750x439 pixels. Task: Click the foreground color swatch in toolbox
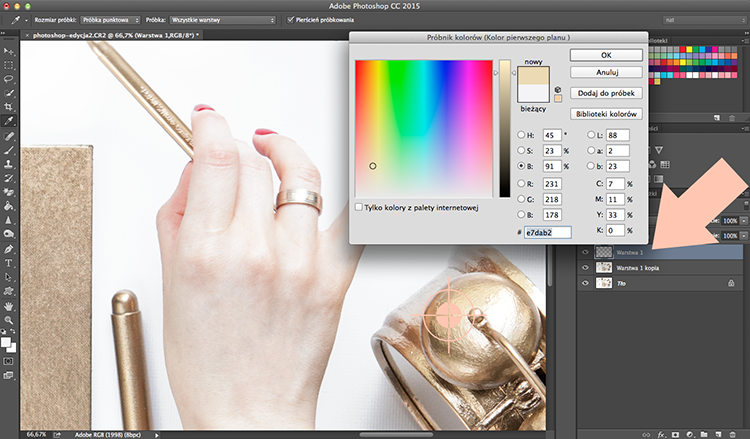click(6, 342)
